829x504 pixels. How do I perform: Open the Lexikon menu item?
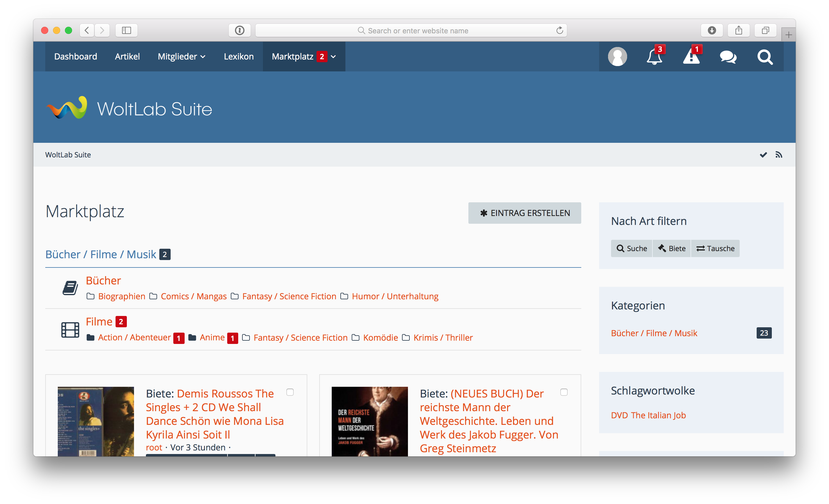[x=239, y=57]
